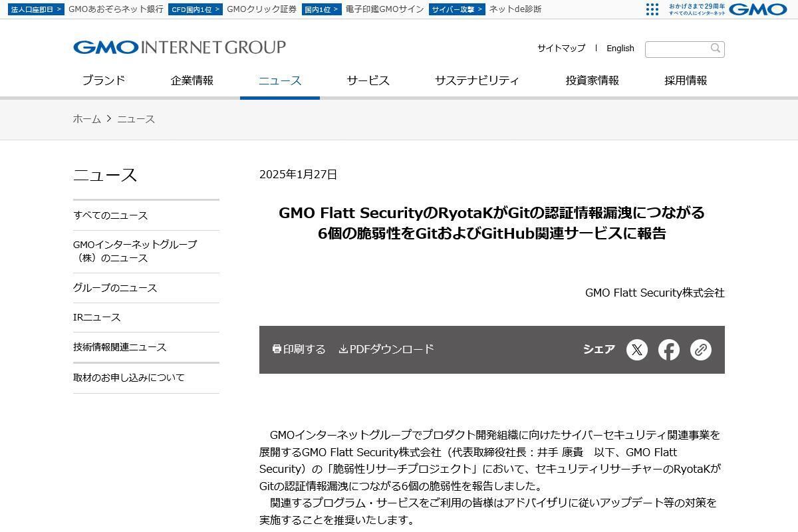This screenshot has height=532, width=798.
Task: Click the ニュース sidebar heading
Action: 105,175
